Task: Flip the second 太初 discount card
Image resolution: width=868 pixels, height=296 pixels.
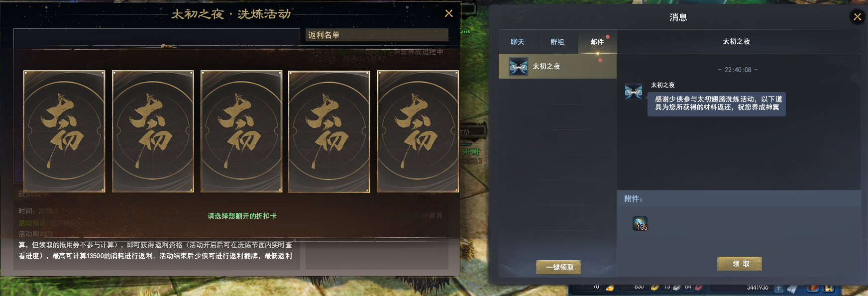Action: pyautogui.click(x=153, y=131)
